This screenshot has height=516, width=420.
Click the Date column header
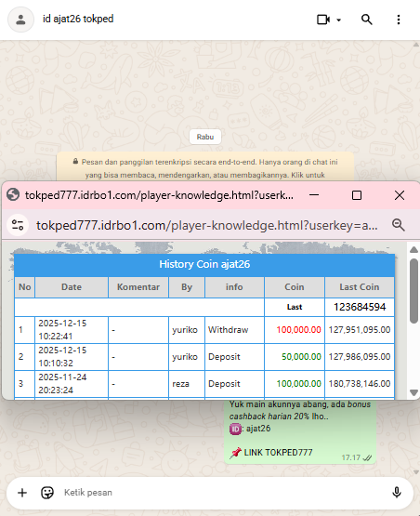point(72,287)
